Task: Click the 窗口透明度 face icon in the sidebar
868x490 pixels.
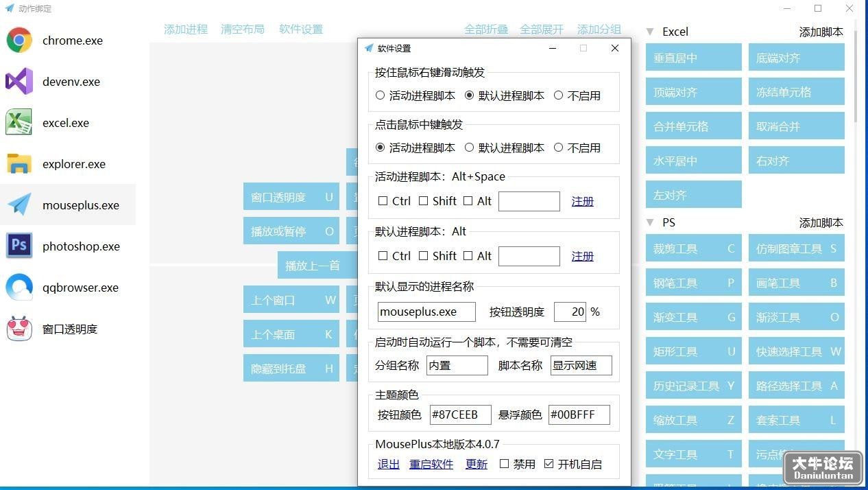Action: tap(19, 329)
